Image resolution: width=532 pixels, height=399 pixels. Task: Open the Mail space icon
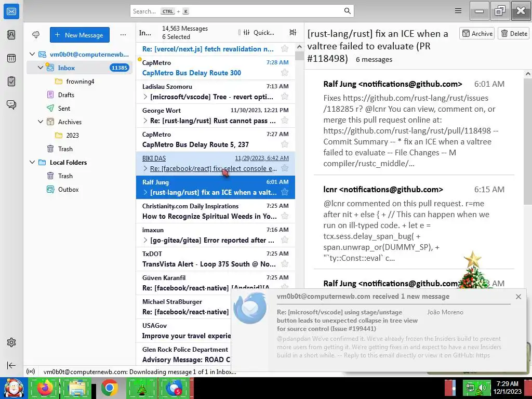pos(11,11)
